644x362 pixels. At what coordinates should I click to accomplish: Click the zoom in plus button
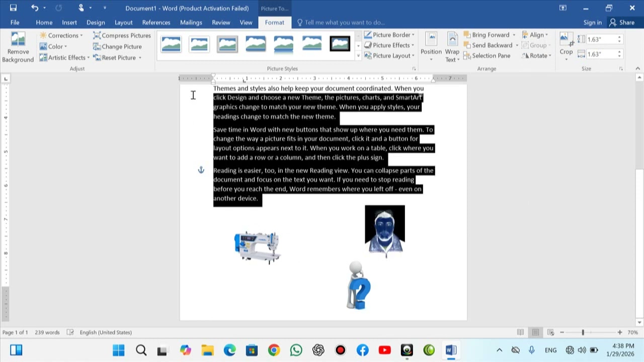click(x=620, y=332)
